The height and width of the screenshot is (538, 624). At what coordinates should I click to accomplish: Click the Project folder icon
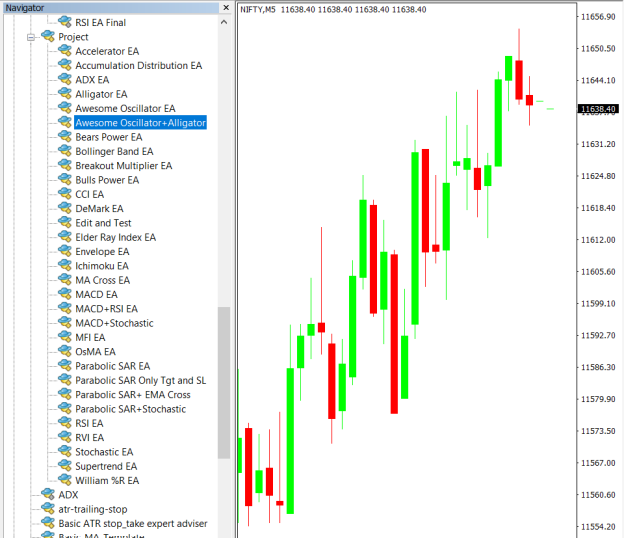(x=48, y=37)
